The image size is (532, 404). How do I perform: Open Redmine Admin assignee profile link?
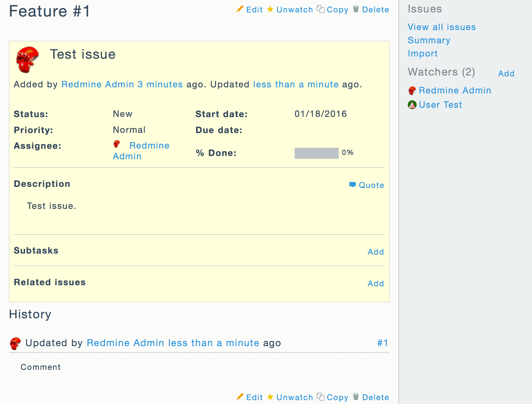click(x=149, y=146)
